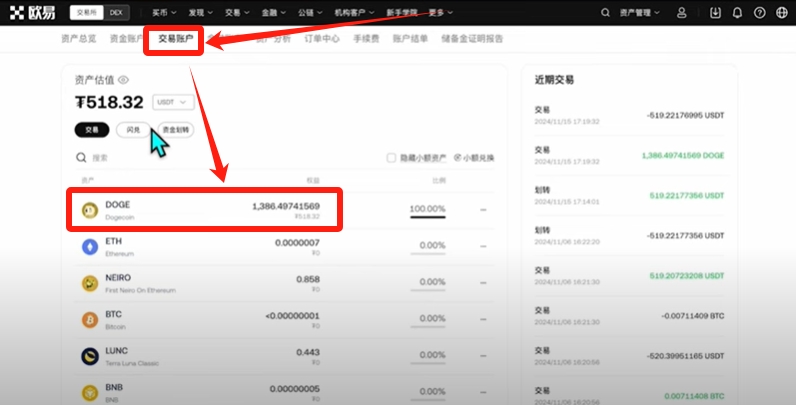The width and height of the screenshot is (796, 405).
Task: Toggle asset valuation visibility eye
Action: (123, 80)
